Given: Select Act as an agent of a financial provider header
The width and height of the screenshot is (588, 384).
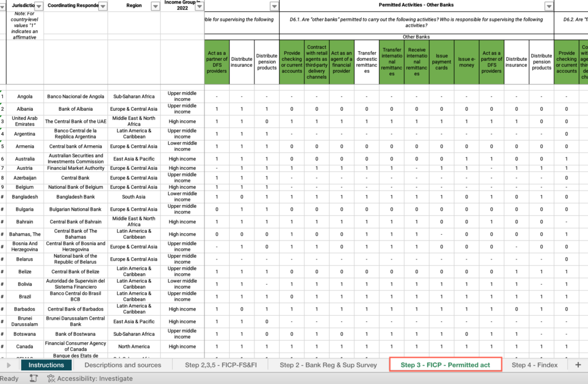Looking at the screenshot, I should 342,62.
